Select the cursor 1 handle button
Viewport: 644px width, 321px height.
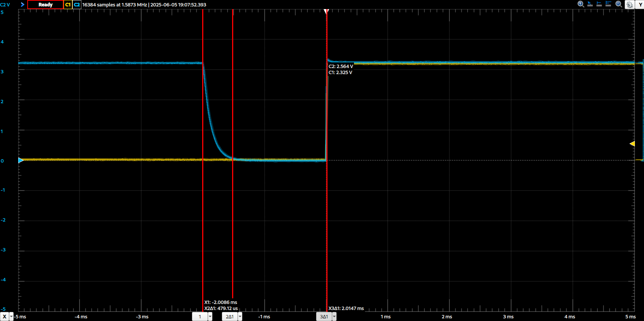(200, 316)
